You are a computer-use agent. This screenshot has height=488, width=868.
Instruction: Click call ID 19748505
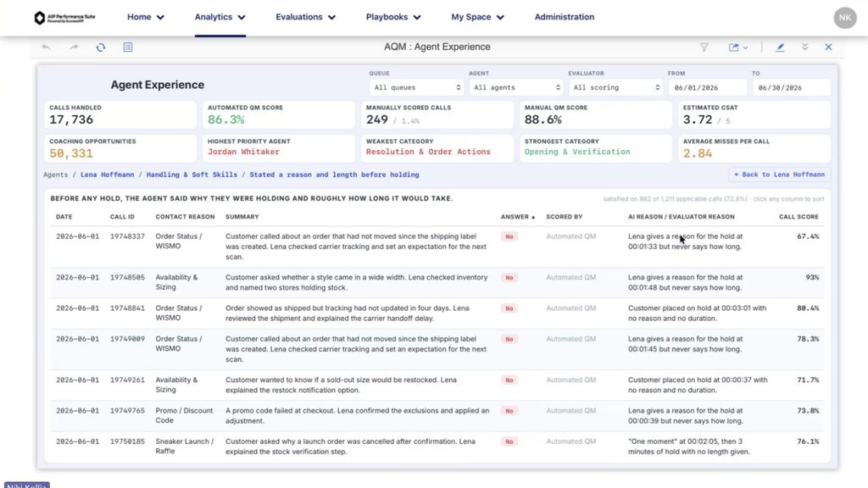click(x=127, y=277)
